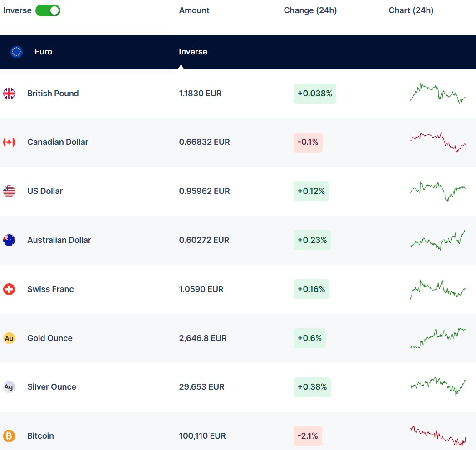Click the Swiss Franc flag icon

tap(9, 289)
